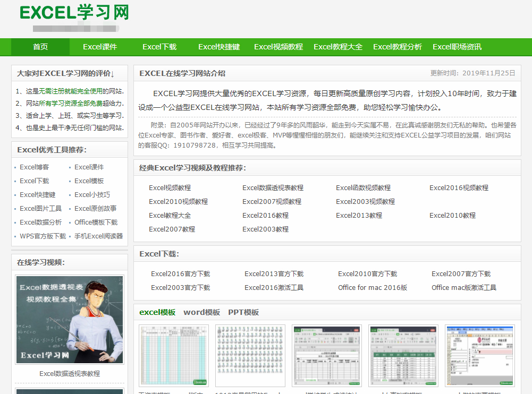Open the Excel2007官方下载 link

(461, 274)
